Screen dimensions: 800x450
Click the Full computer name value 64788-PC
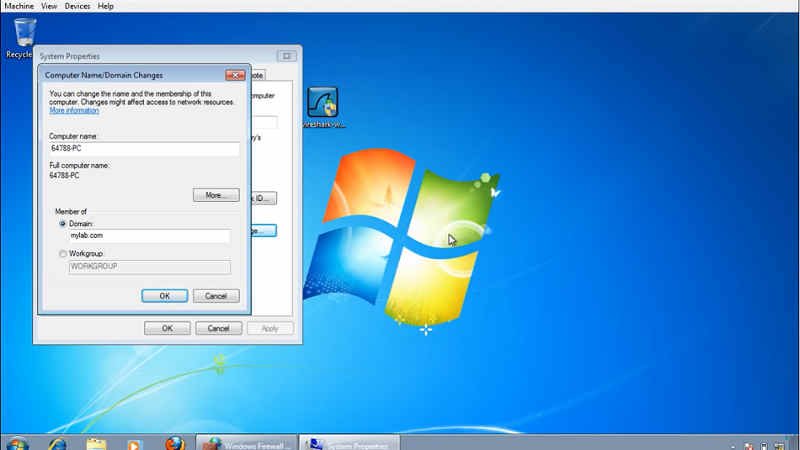coord(64,176)
